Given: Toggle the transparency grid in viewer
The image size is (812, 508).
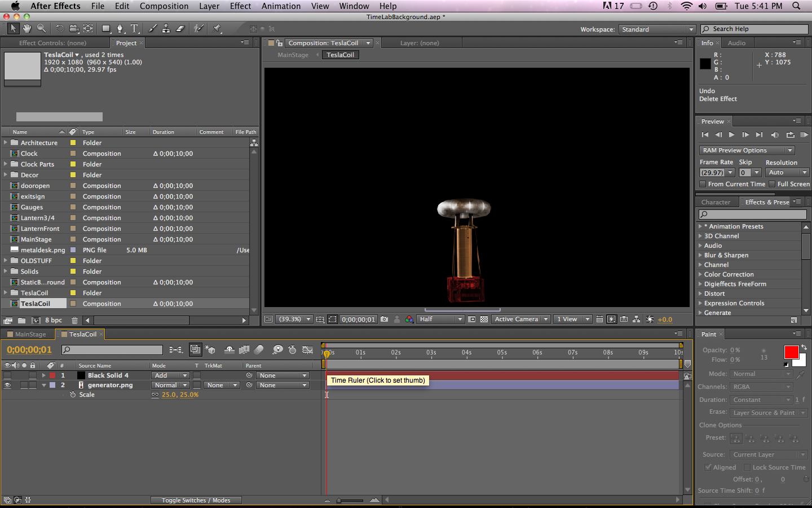Looking at the screenshot, I should coord(484,319).
